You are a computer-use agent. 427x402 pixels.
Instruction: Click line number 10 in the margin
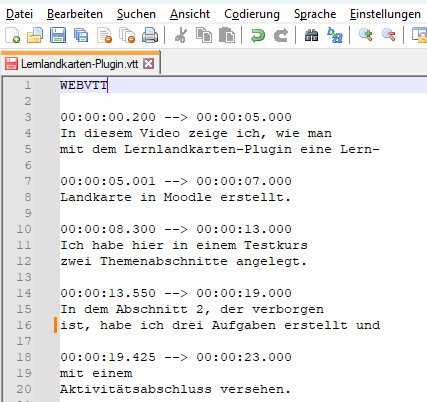[24, 229]
